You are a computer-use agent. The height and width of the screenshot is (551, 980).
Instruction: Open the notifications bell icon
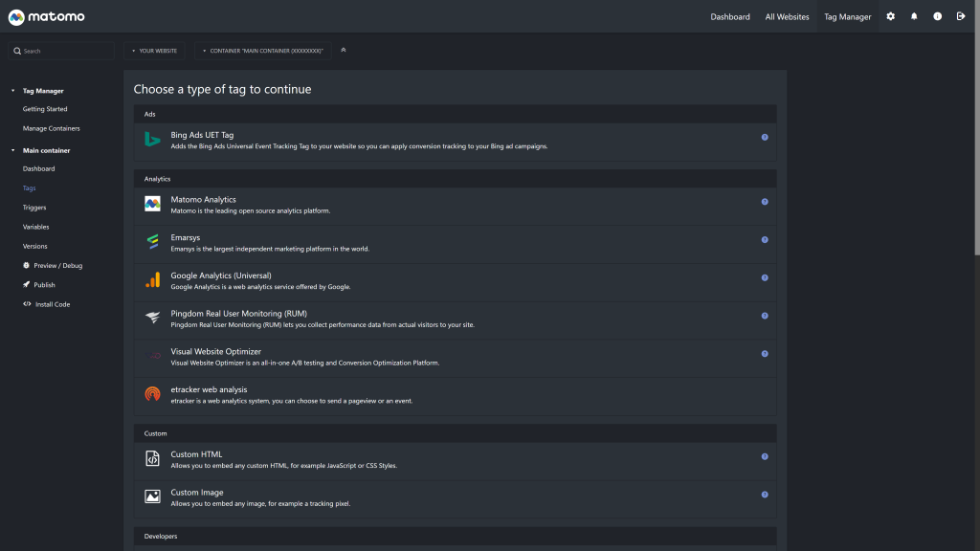click(914, 16)
